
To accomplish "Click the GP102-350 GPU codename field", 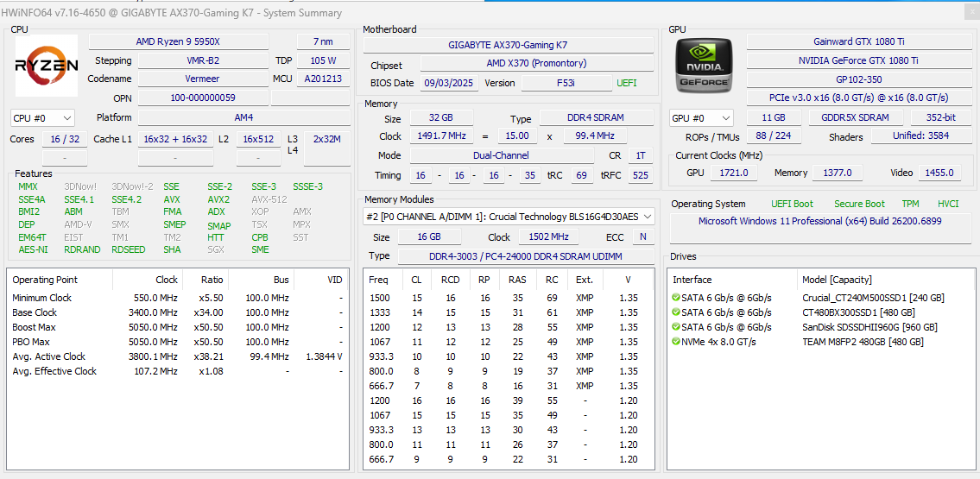I will (859, 79).
